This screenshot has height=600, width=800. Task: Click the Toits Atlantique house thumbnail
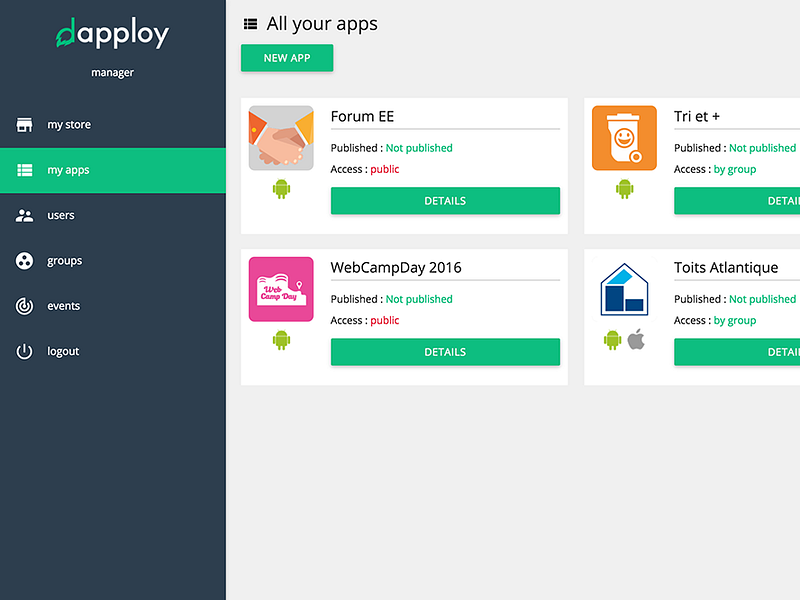click(624, 289)
